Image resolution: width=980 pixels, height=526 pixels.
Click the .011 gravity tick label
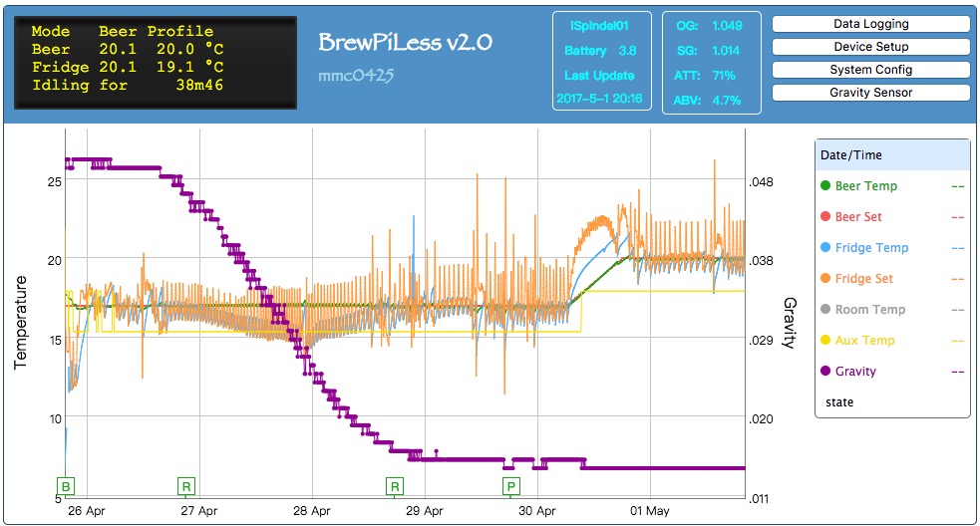coord(761,498)
